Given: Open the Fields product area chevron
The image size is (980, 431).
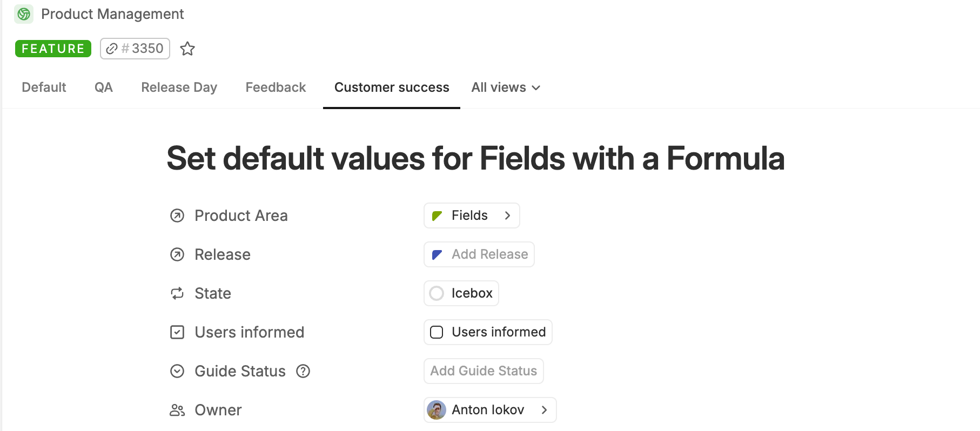Looking at the screenshot, I should (x=507, y=215).
